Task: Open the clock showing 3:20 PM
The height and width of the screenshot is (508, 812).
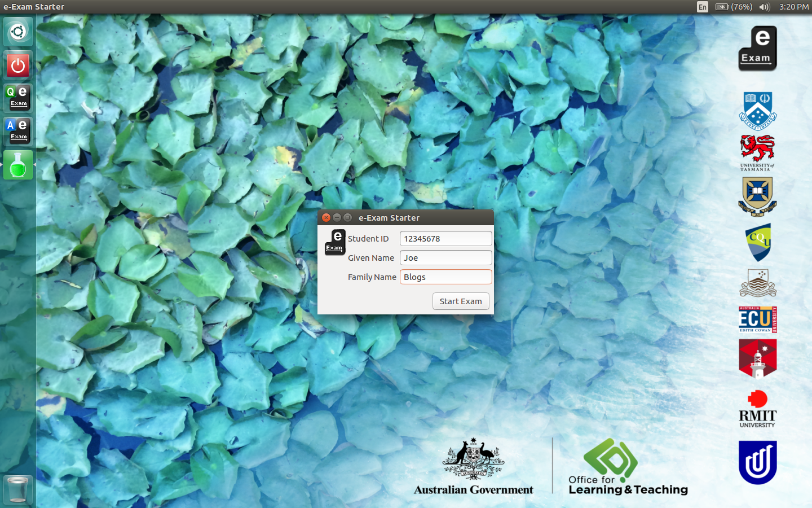Action: pyautogui.click(x=793, y=7)
